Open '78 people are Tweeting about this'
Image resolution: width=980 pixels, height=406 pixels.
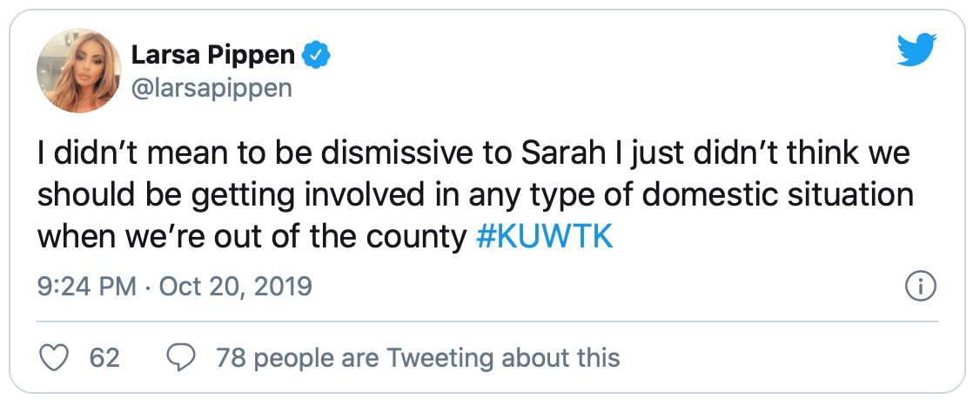pos(418,357)
